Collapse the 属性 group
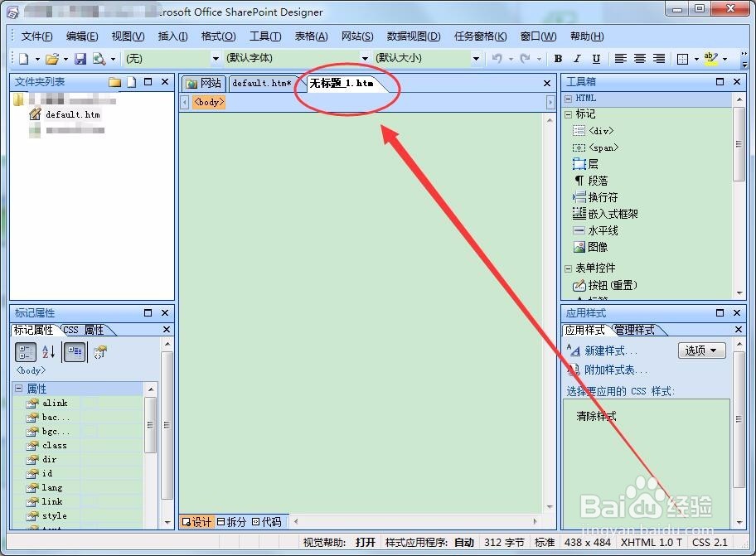 (x=18, y=388)
